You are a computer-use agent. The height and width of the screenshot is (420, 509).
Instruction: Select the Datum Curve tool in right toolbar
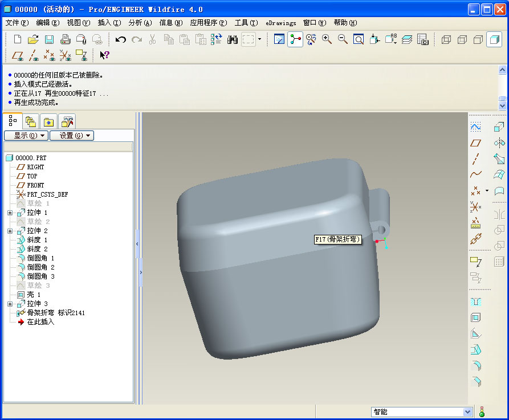click(x=475, y=174)
